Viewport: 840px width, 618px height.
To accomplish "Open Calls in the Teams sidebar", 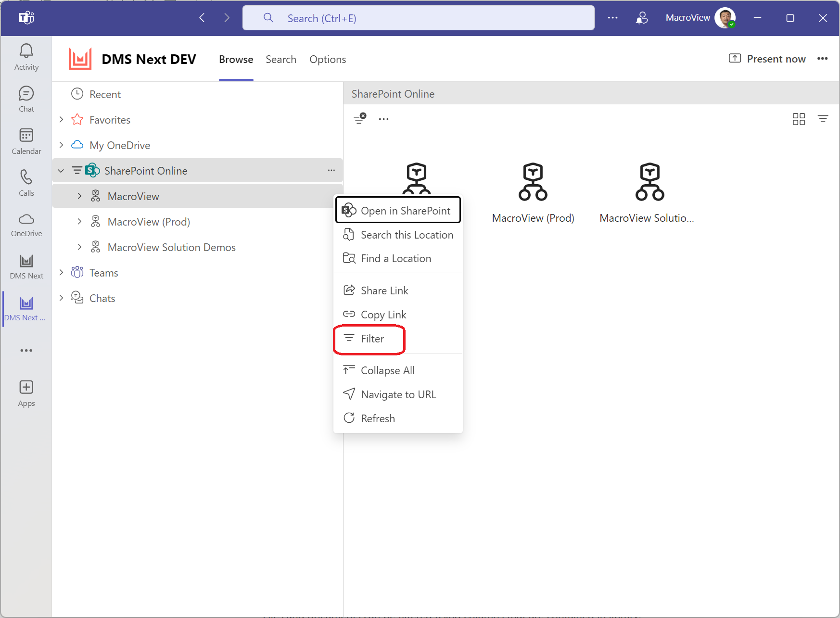I will [x=26, y=183].
